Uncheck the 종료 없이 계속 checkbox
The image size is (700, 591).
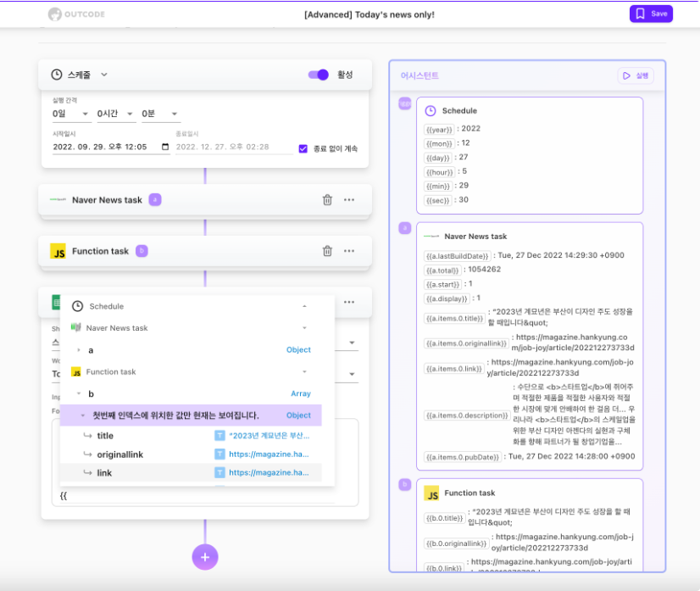[303, 148]
